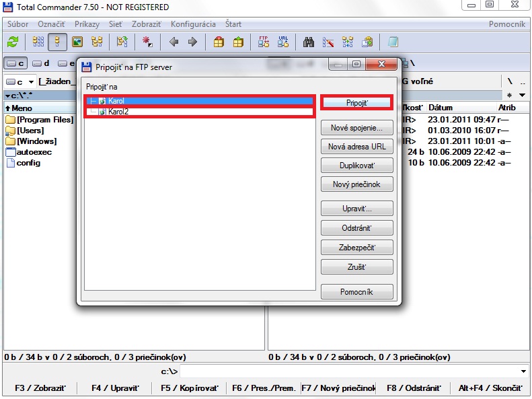Click the green Refresh toolbar icon

click(13, 42)
